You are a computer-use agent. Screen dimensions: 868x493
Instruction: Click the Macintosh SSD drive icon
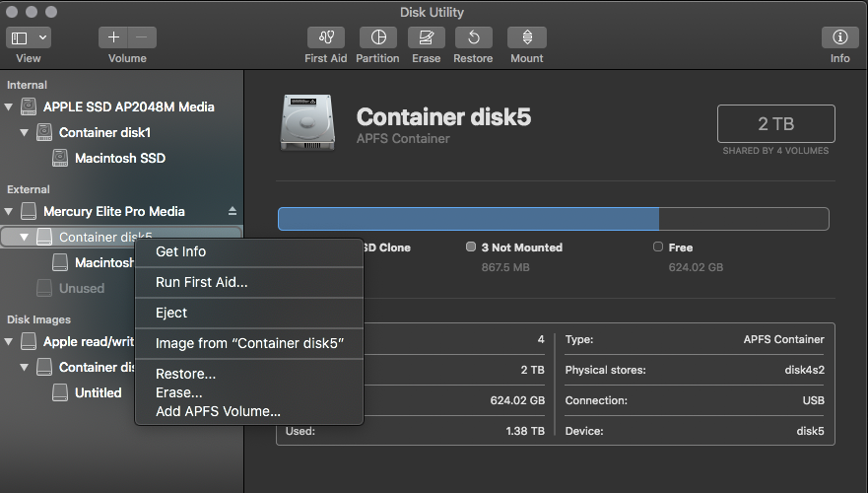tap(60, 158)
